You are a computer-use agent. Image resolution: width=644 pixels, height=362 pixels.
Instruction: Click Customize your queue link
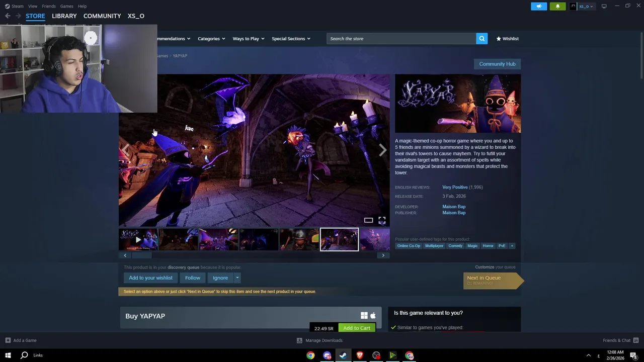click(x=485, y=267)
